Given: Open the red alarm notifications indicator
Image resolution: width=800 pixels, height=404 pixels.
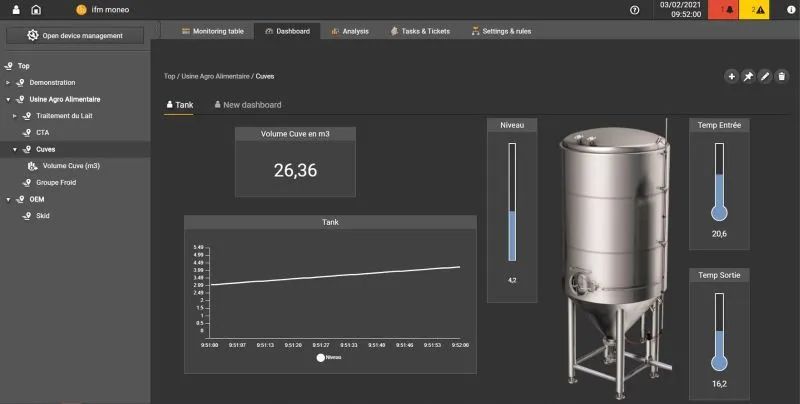Looking at the screenshot, I should (x=724, y=10).
